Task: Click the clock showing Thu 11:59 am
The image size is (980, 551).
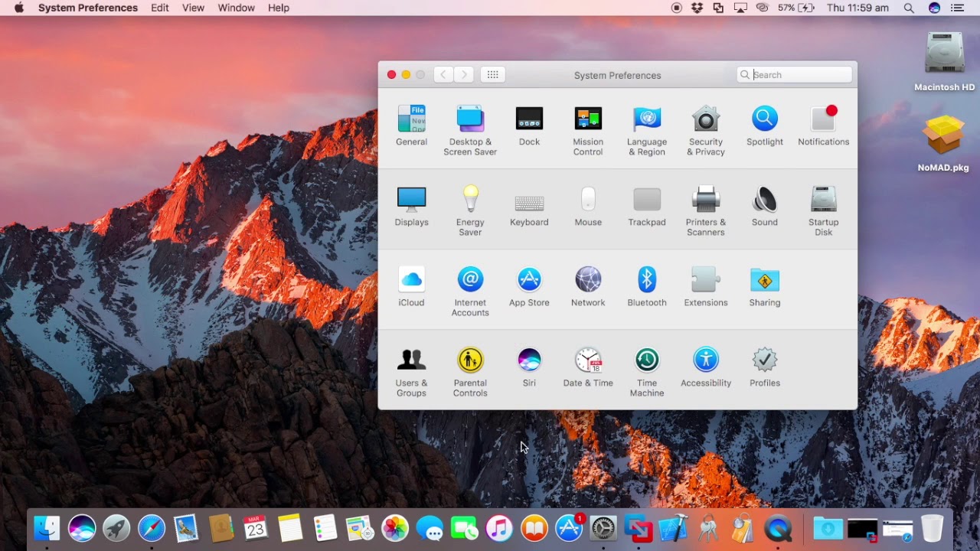Action: [857, 8]
